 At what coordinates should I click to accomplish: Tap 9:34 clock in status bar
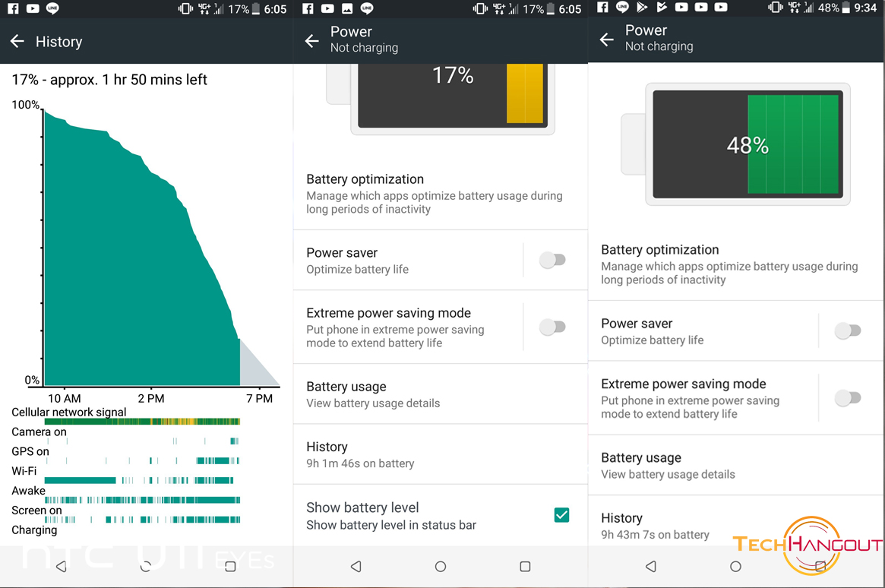tap(864, 8)
